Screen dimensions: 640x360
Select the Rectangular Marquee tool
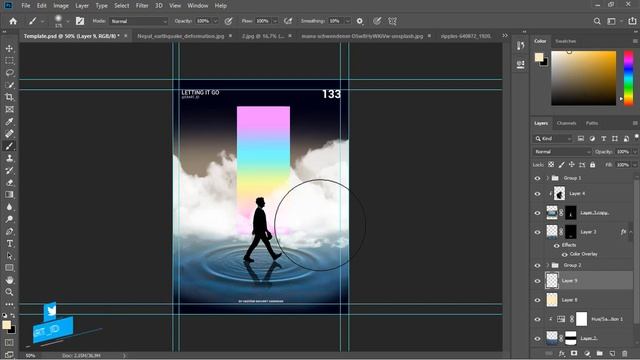tap(9, 60)
